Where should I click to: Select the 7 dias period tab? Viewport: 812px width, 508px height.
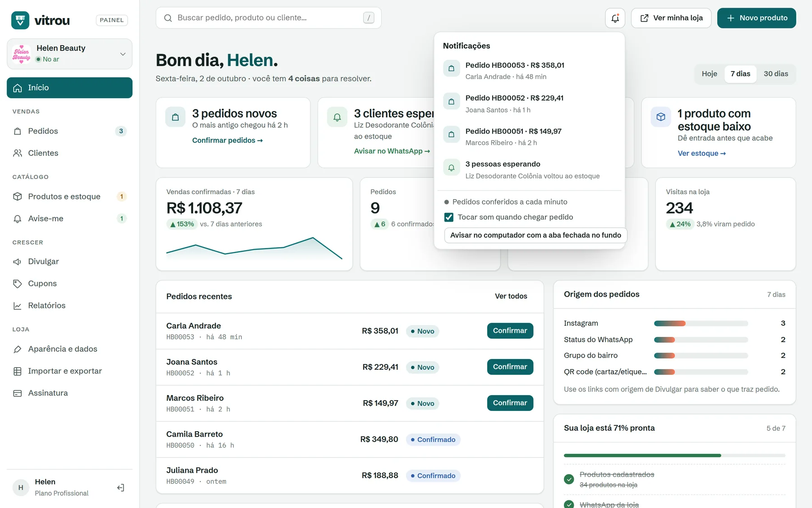pos(740,74)
